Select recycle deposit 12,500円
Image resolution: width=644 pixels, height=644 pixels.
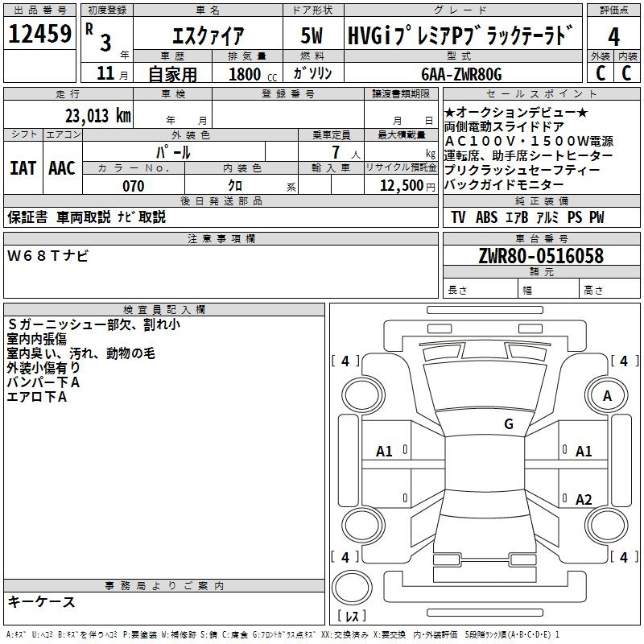click(x=407, y=186)
